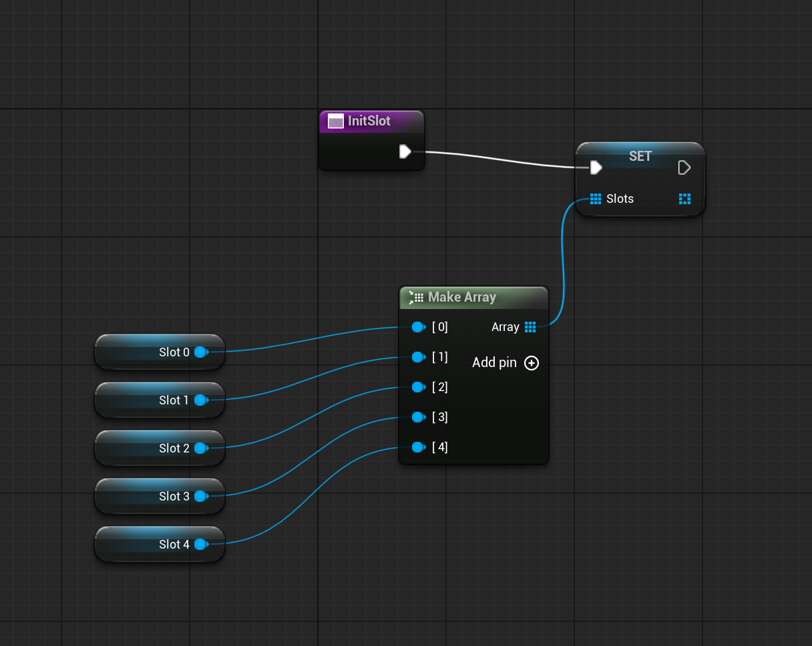Click the Make Array [2] input pin
This screenshot has width=812, height=646.
(x=418, y=387)
